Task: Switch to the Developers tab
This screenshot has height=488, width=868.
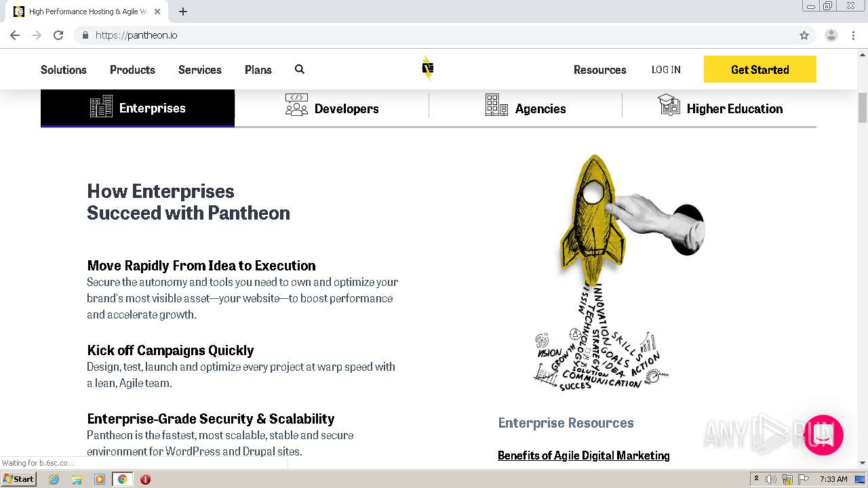Action: 332,108
